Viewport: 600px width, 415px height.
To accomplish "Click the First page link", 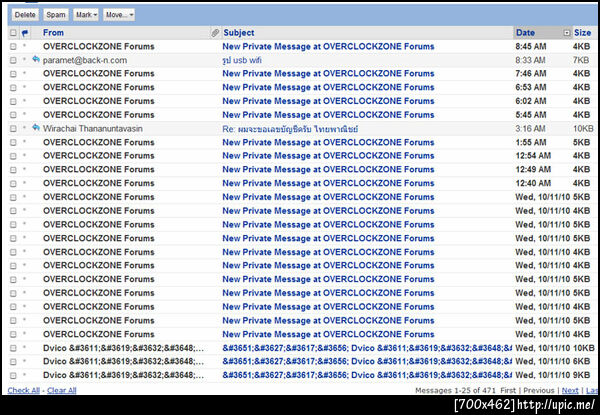I will (x=508, y=391).
